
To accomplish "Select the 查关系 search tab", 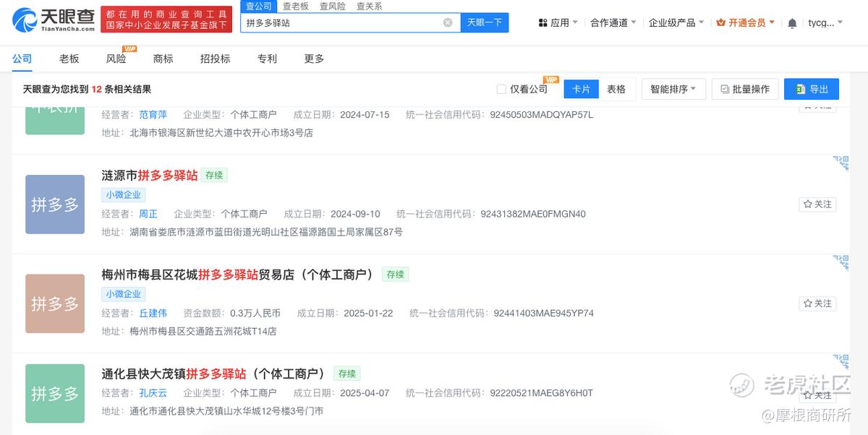I will click(370, 6).
